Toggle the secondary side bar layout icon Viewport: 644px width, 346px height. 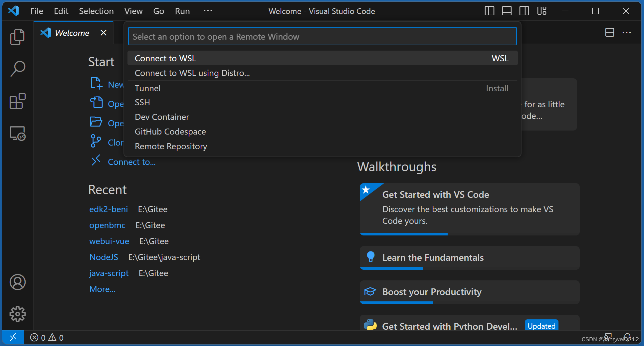pyautogui.click(x=524, y=11)
